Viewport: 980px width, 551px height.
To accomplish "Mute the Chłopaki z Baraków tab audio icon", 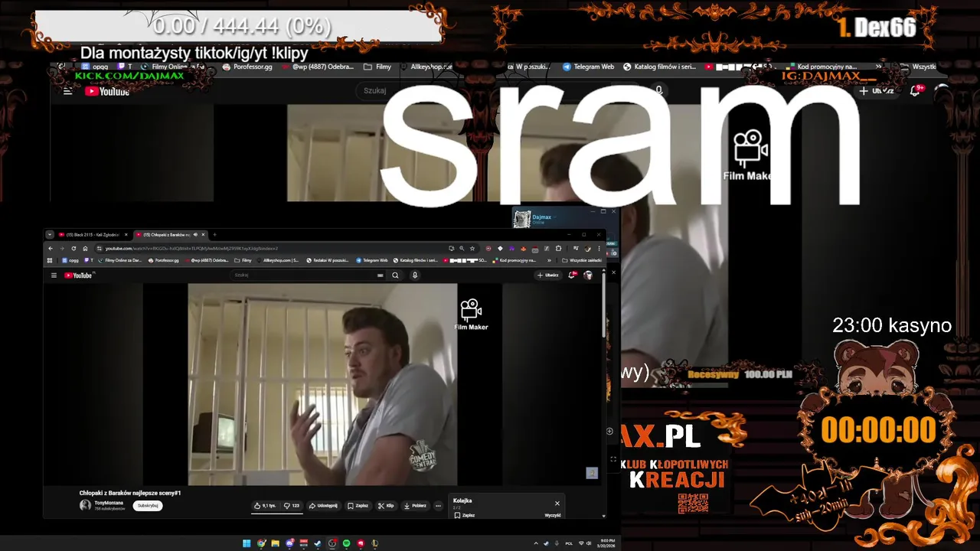I will 195,235.
